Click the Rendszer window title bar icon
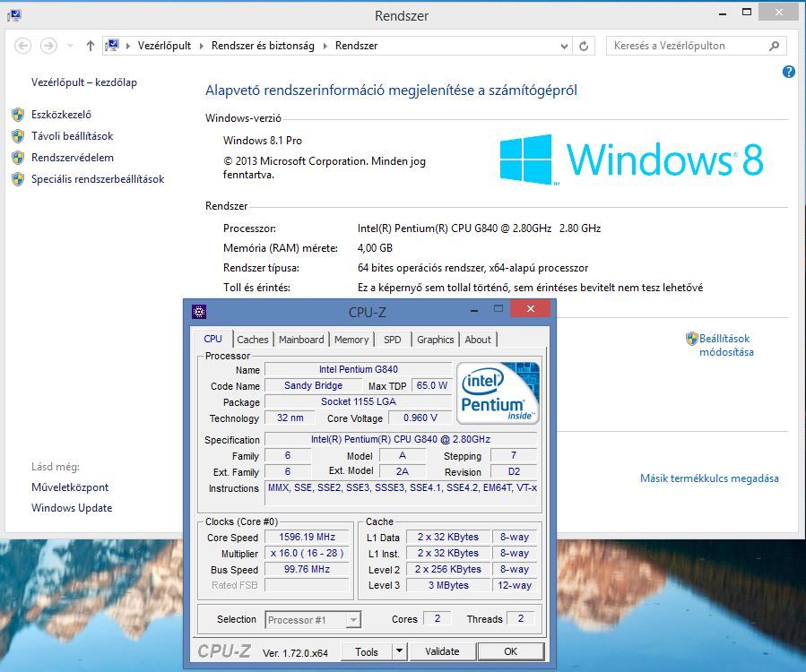 (x=13, y=15)
